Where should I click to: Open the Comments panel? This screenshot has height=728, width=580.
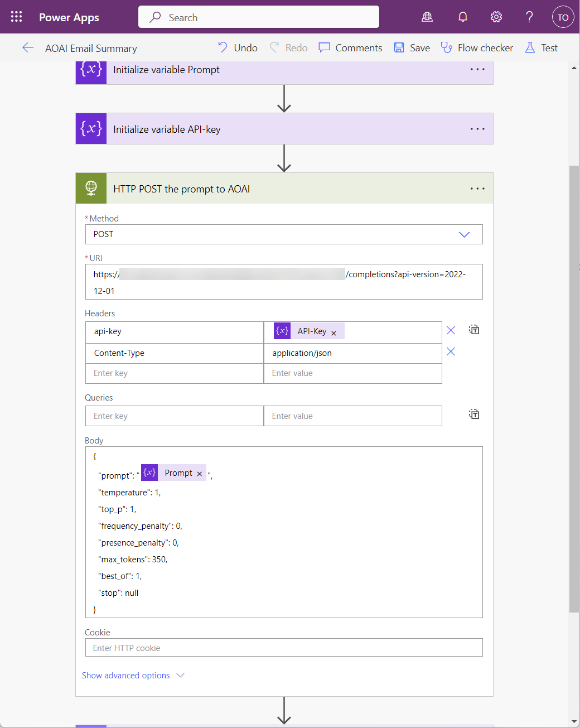350,47
